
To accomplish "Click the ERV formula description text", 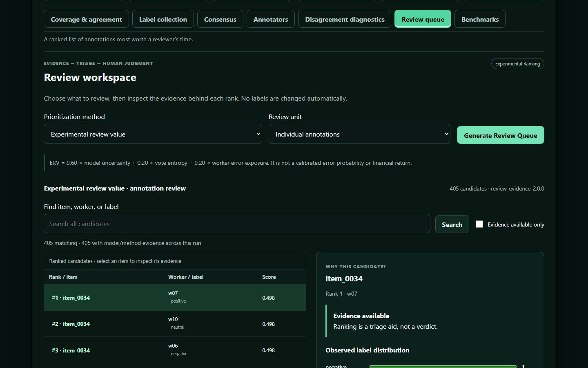I will click(x=231, y=163).
